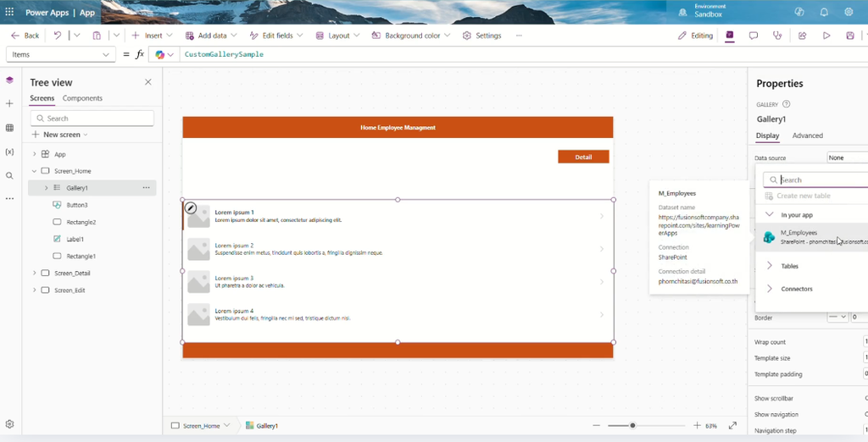Open the Insert plus icon in sidebar

(9, 103)
